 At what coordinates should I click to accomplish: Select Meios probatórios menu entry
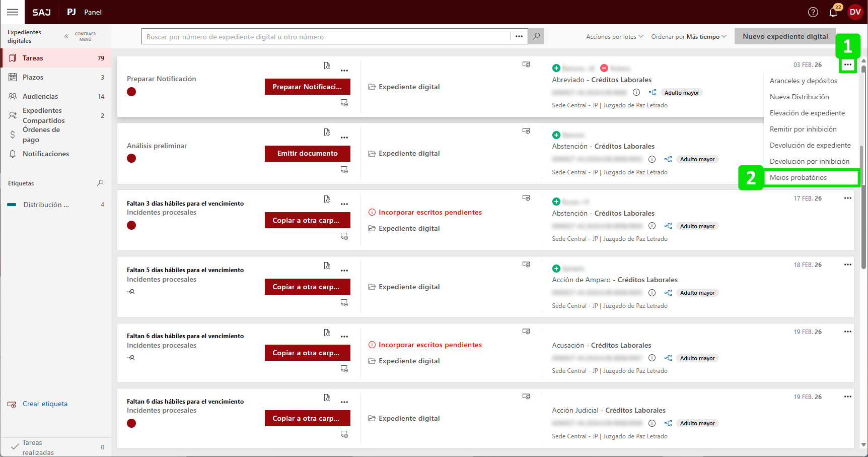pos(798,177)
